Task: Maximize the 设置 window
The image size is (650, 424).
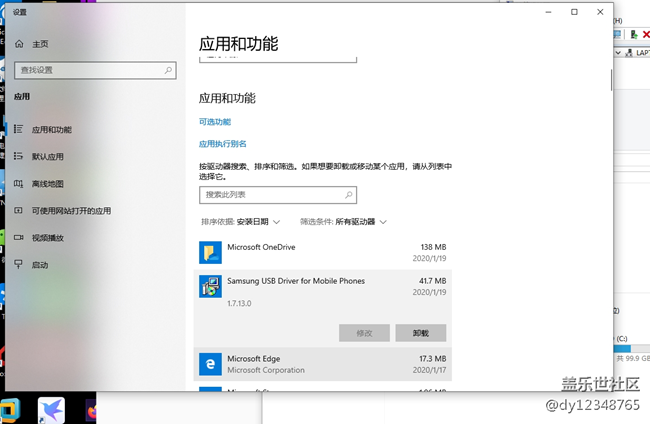Action: [574, 12]
